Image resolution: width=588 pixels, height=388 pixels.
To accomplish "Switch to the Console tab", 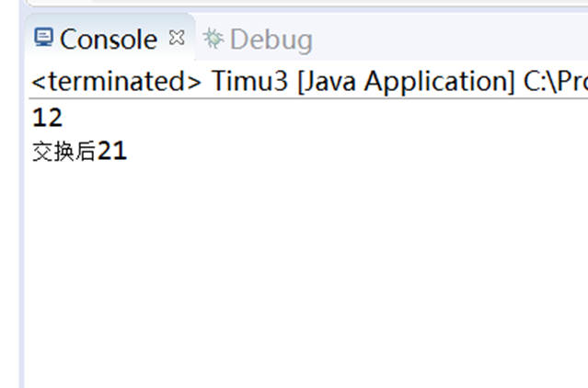I will [108, 40].
